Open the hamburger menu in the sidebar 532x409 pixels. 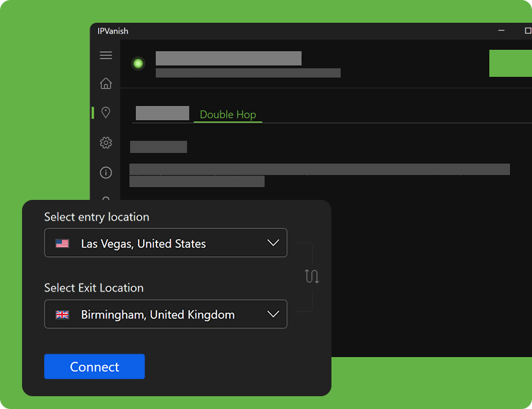(106, 55)
